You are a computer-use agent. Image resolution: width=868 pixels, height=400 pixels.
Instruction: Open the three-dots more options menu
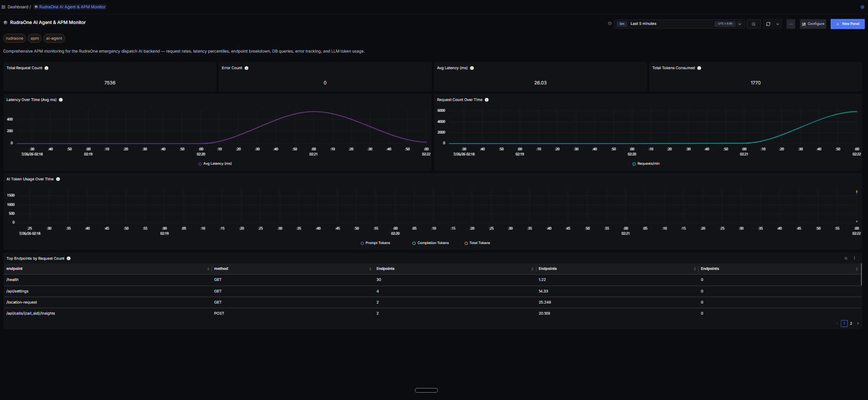tap(791, 24)
